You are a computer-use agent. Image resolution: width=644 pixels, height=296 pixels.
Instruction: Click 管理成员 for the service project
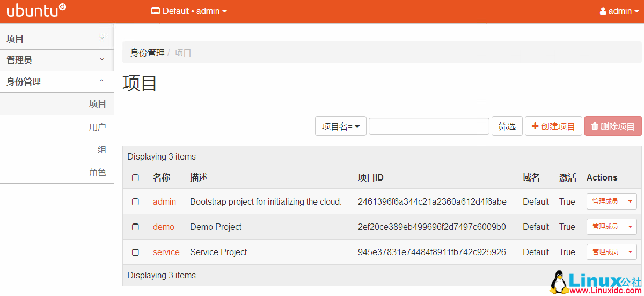pyautogui.click(x=605, y=252)
